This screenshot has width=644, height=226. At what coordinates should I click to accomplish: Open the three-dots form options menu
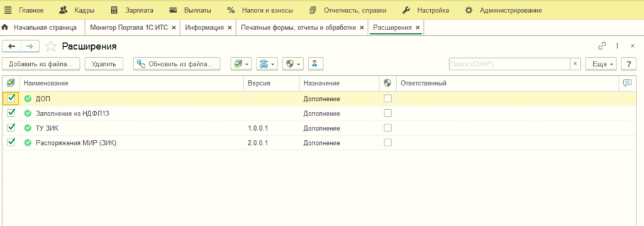coord(618,46)
